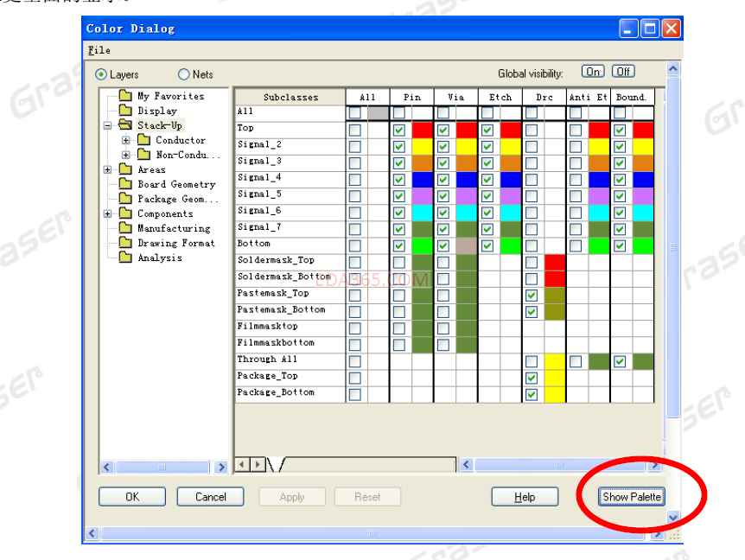The image size is (745, 560).
Task: Select the Through All row label
Action: point(267,360)
